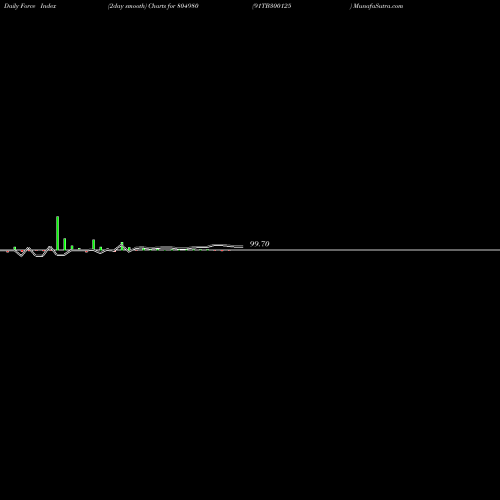Click the 'Daily Force Index' title text
Screen dimensions: 500x500
tap(30, 6)
